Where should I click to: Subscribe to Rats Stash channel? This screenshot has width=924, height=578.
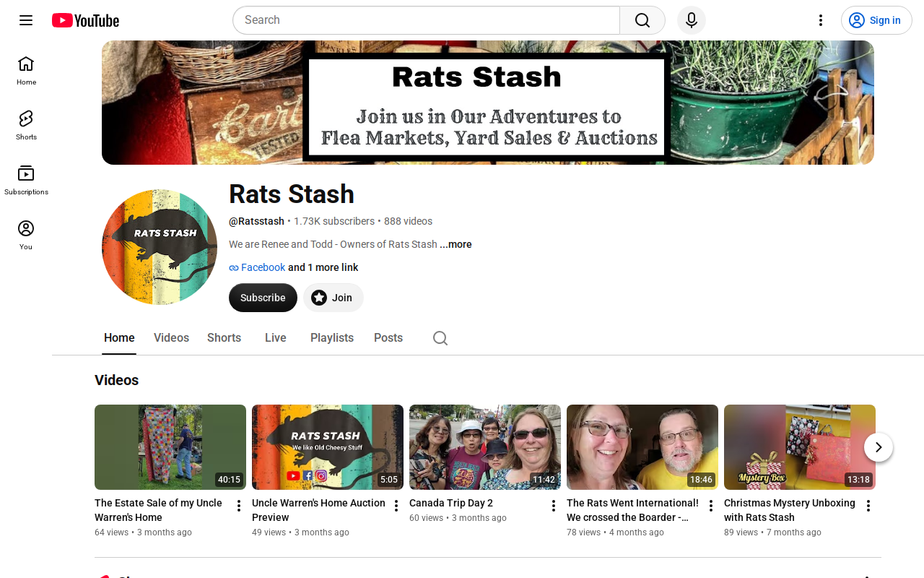click(x=263, y=298)
